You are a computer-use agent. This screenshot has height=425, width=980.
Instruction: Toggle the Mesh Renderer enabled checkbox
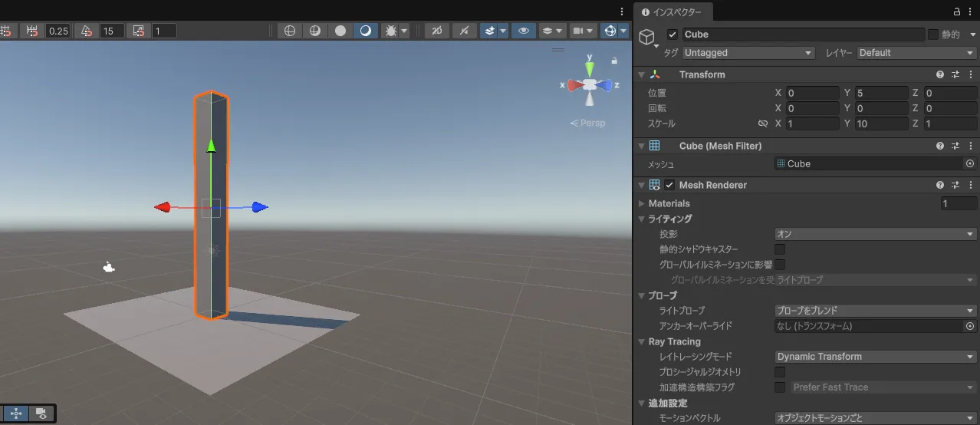(669, 185)
